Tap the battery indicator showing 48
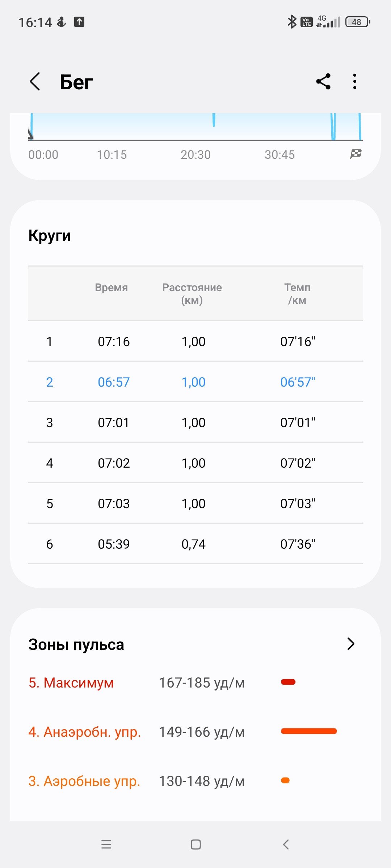Screen dimensions: 391x868 pyautogui.click(x=358, y=22)
